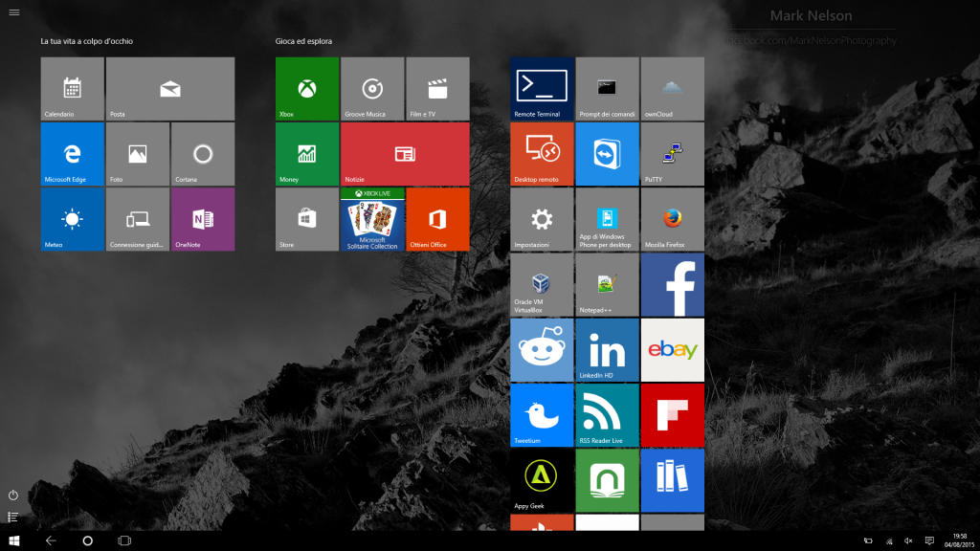
Task: Open the Action Center notifications icon
Action: coord(929,541)
